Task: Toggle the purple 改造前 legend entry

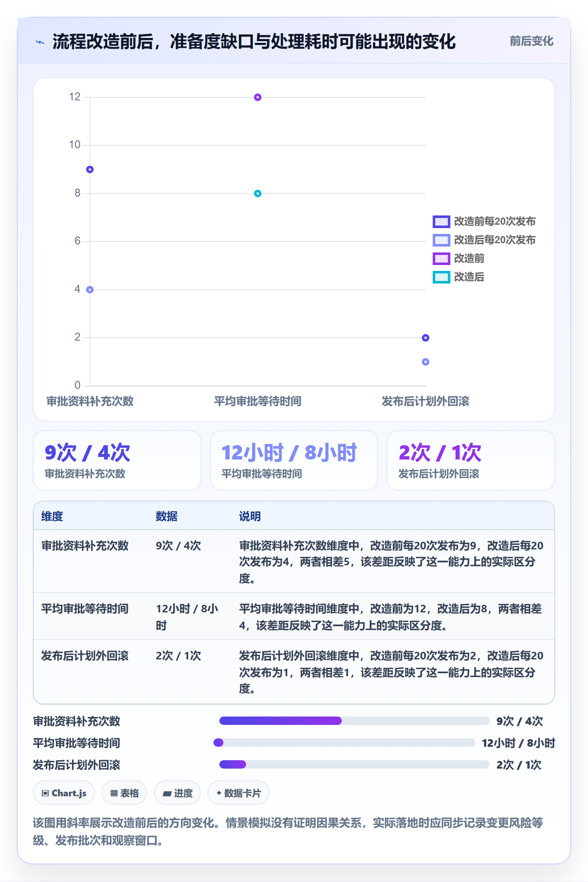Action: (x=459, y=258)
